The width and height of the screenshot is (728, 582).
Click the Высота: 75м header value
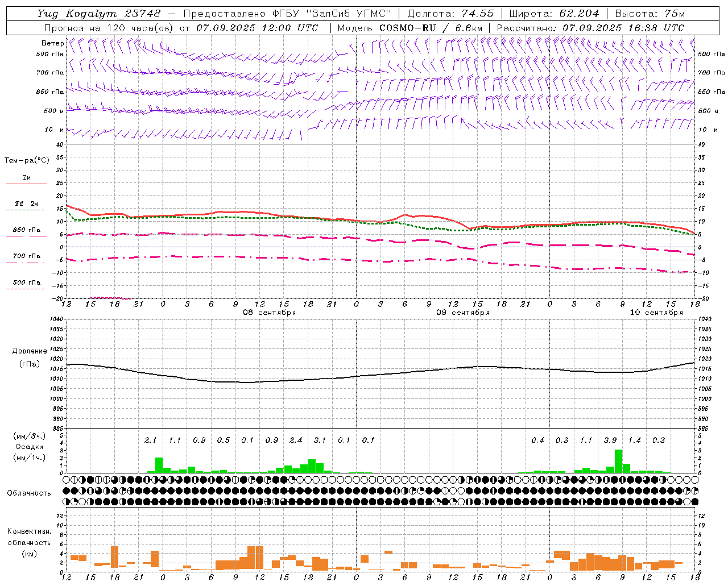[650, 14]
